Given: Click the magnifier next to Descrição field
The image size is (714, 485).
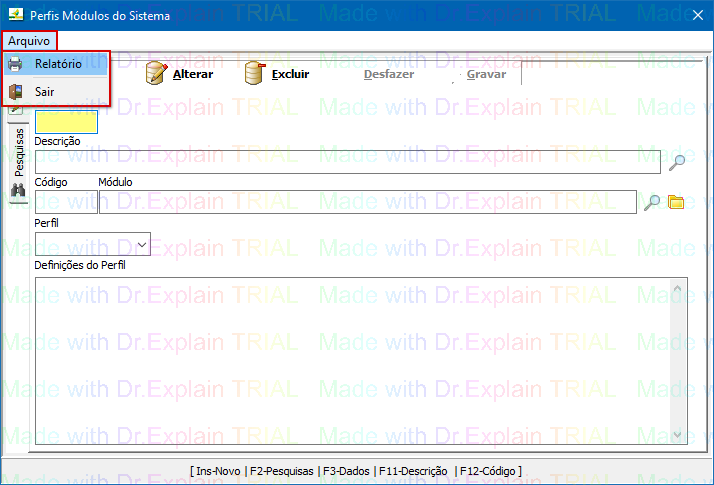Looking at the screenshot, I should pyautogui.click(x=677, y=162).
